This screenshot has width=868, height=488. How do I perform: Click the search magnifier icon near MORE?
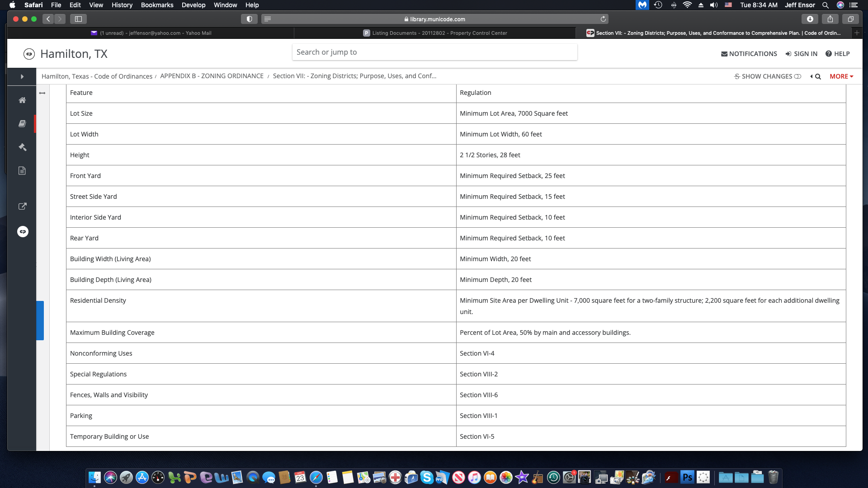tap(818, 76)
